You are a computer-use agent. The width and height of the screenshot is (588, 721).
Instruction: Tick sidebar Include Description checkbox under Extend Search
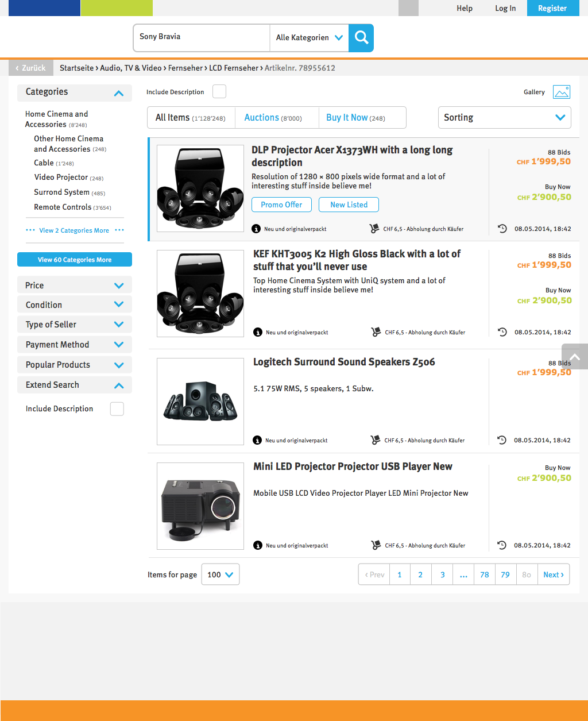coord(117,409)
